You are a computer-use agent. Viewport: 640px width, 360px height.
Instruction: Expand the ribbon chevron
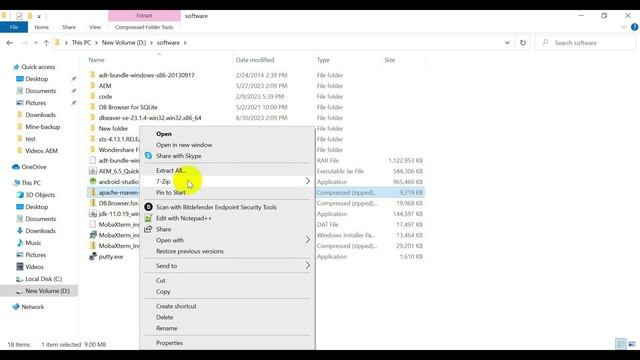pyautogui.click(x=624, y=27)
